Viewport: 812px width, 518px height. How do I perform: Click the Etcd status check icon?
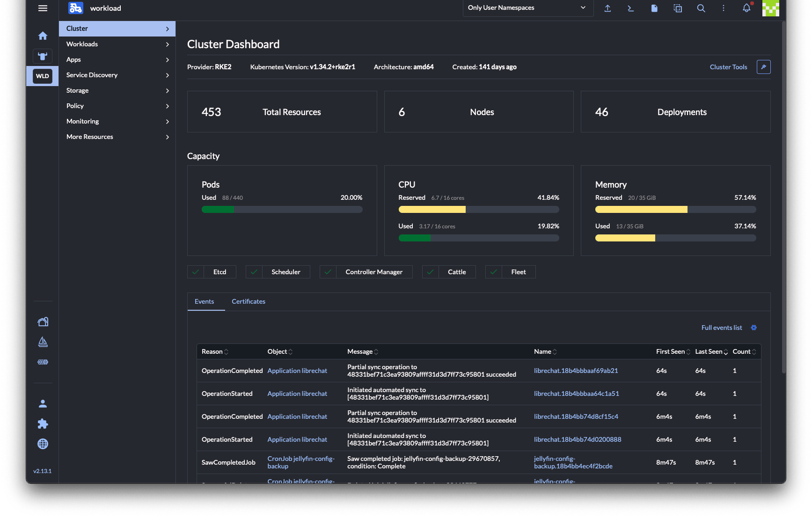point(196,272)
